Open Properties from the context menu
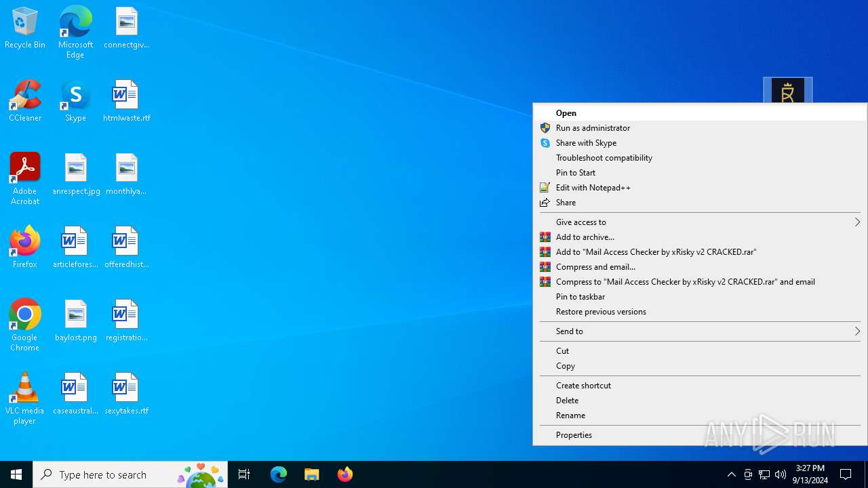Image resolution: width=868 pixels, height=488 pixels. click(700, 435)
